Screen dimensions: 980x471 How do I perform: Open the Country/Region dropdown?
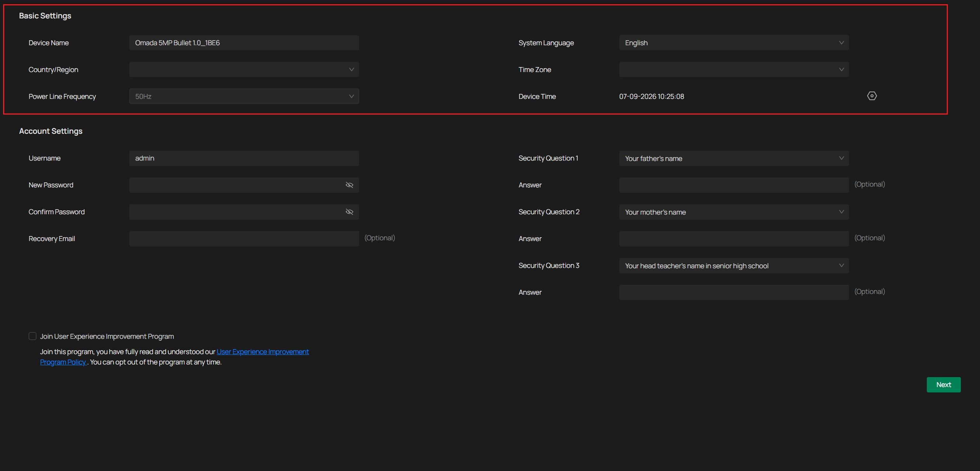(x=244, y=70)
